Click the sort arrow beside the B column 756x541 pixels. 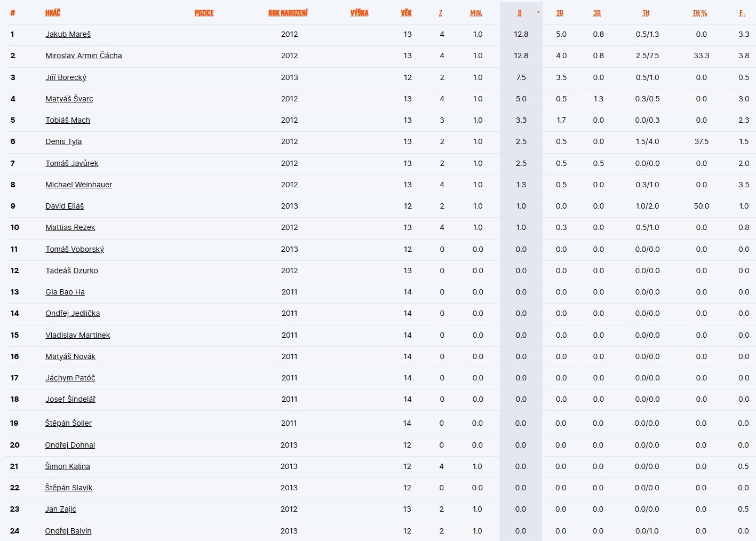click(538, 12)
